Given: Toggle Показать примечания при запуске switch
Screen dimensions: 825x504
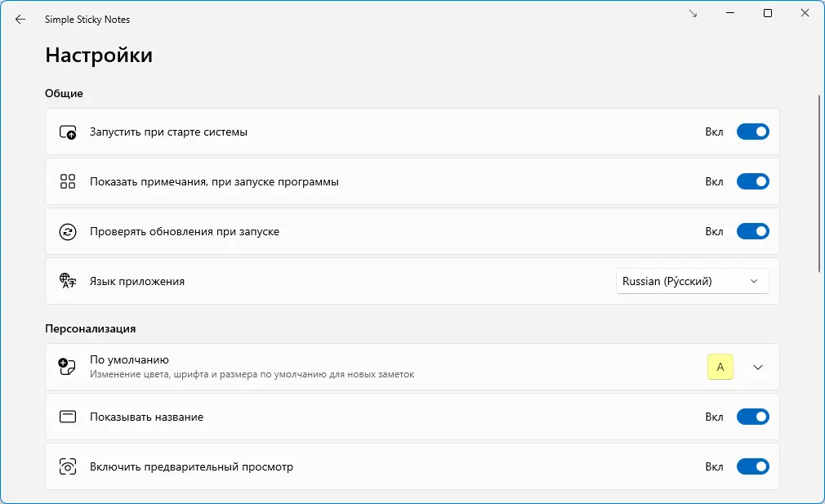Looking at the screenshot, I should pos(752,181).
